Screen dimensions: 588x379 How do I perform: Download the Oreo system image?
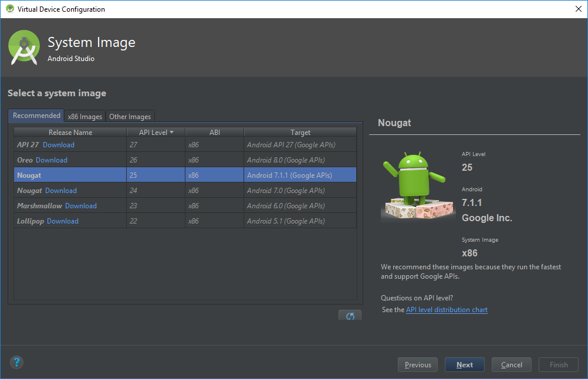tap(51, 160)
